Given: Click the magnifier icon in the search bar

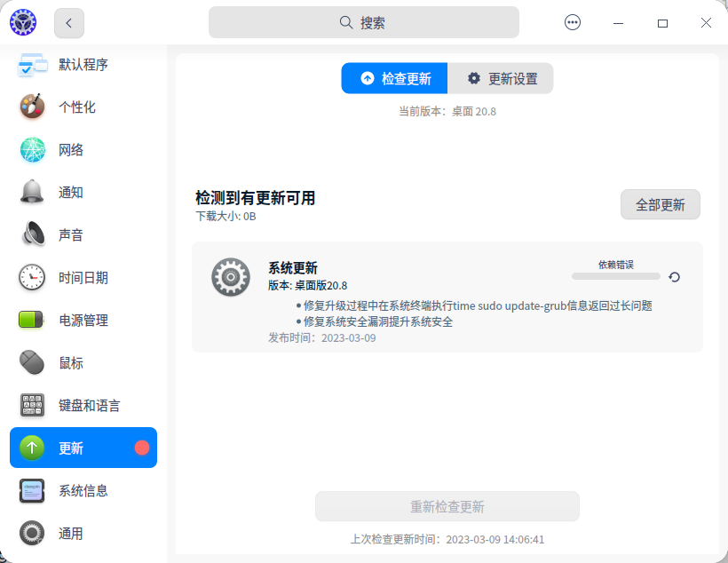Looking at the screenshot, I should click(x=346, y=22).
